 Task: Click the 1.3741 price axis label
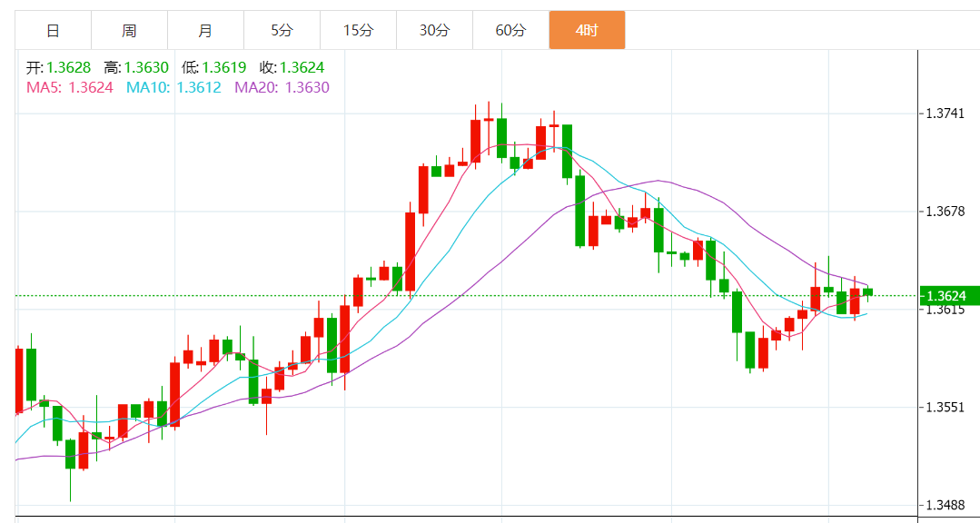pos(945,113)
